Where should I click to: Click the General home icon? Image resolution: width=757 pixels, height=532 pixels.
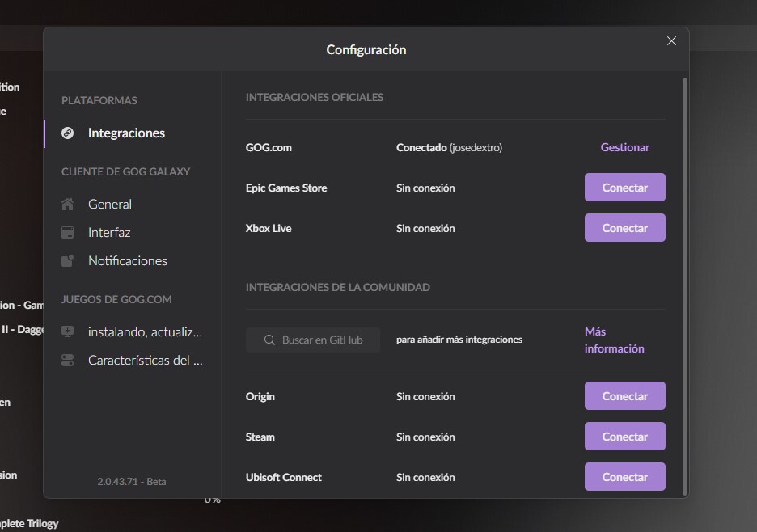click(68, 205)
